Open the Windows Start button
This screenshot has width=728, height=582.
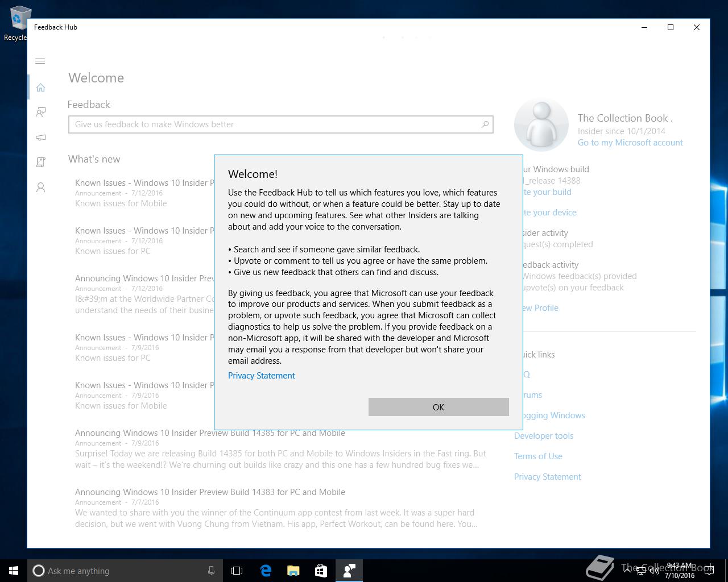coord(14,571)
